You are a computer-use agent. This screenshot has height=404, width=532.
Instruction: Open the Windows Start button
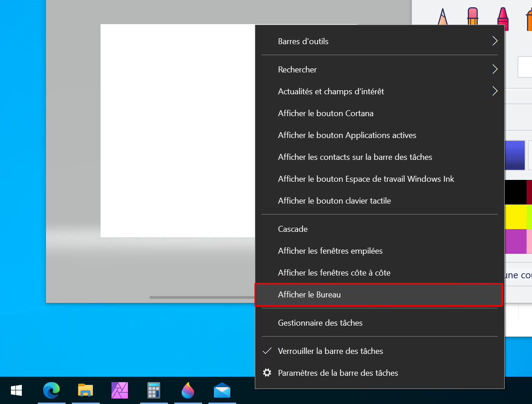pos(16,390)
